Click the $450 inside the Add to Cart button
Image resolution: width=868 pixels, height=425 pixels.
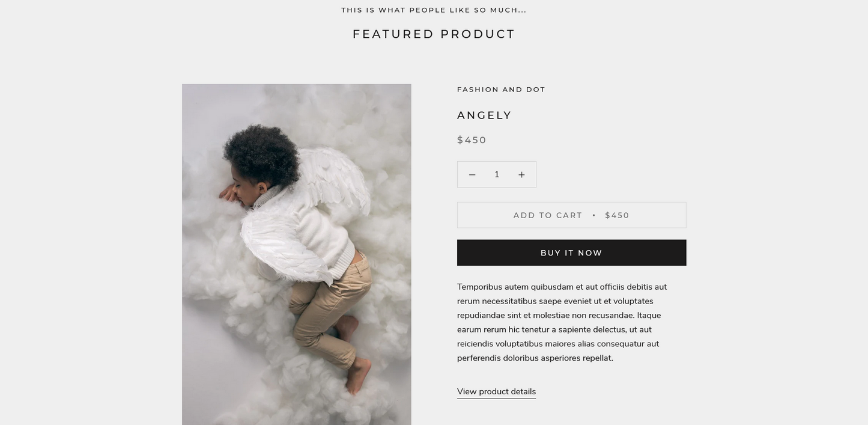tap(617, 215)
